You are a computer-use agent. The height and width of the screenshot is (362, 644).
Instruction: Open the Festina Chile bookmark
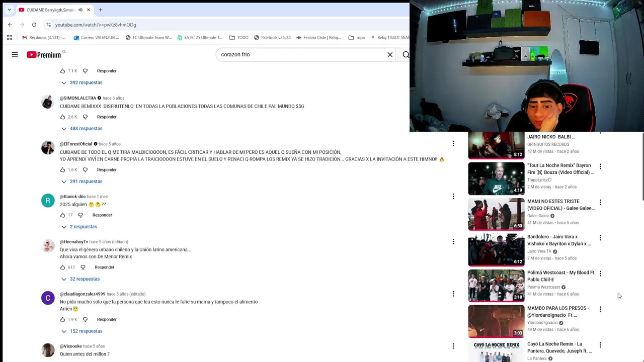318,37
